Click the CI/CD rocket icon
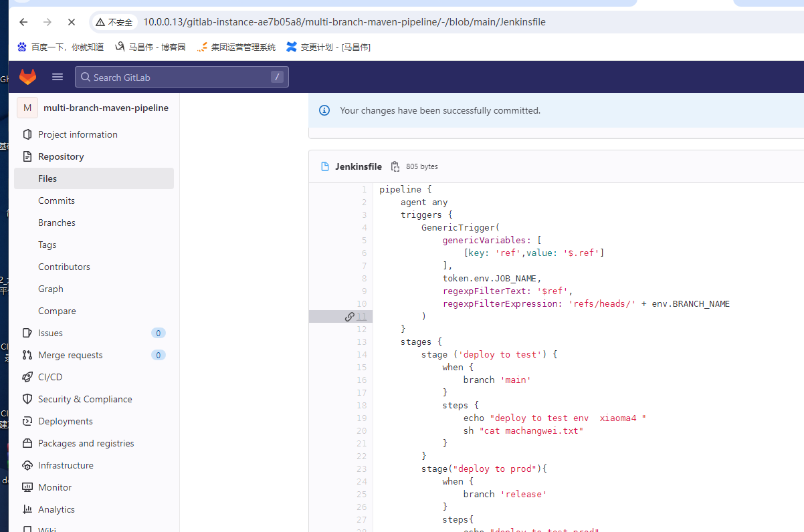The height and width of the screenshot is (532, 804). click(x=27, y=377)
